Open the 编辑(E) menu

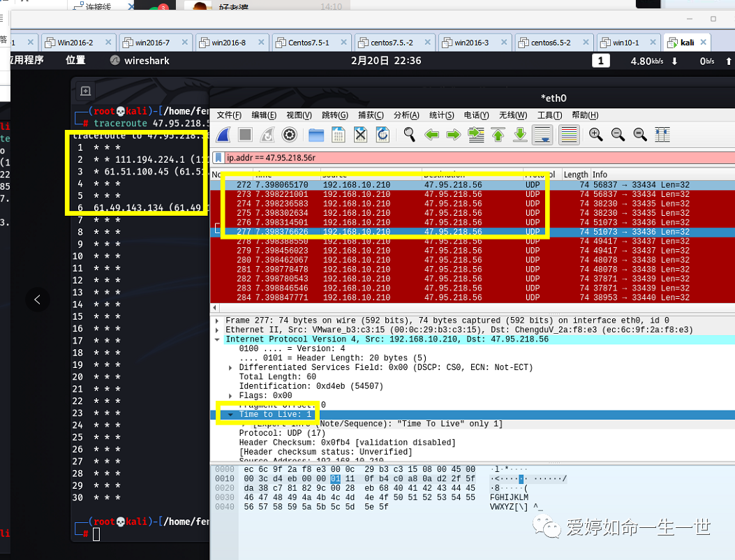click(264, 115)
